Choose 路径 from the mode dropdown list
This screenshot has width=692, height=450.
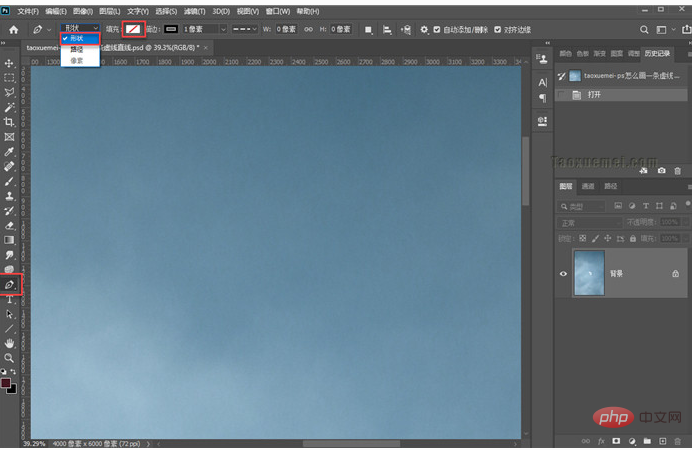(x=77, y=49)
